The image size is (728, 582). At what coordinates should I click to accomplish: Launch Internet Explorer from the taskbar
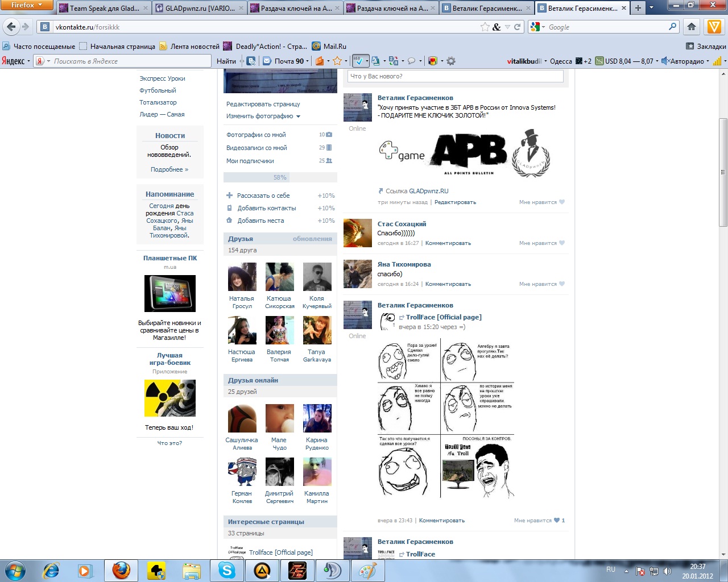click(51, 570)
